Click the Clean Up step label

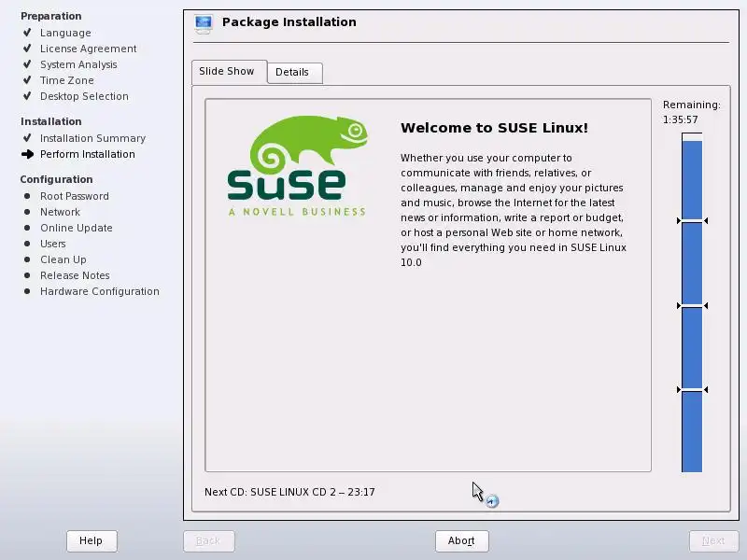(x=63, y=259)
